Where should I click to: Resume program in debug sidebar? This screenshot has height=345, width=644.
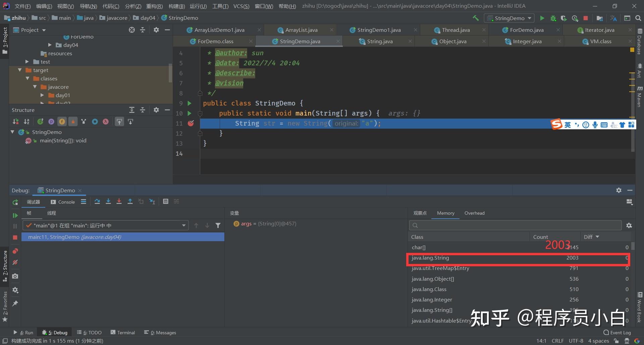click(x=15, y=215)
